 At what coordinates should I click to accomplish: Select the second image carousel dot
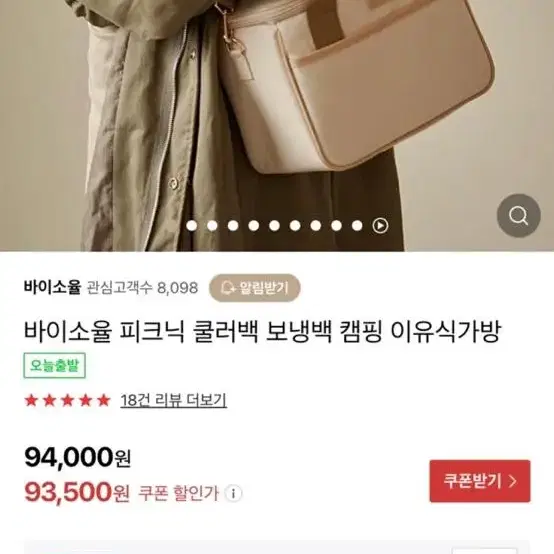pyautogui.click(x=212, y=225)
